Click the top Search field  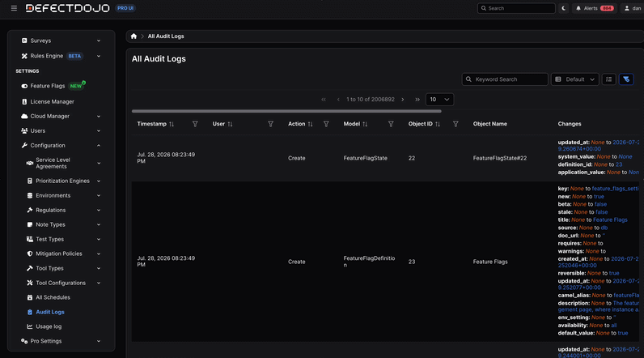pyautogui.click(x=516, y=8)
